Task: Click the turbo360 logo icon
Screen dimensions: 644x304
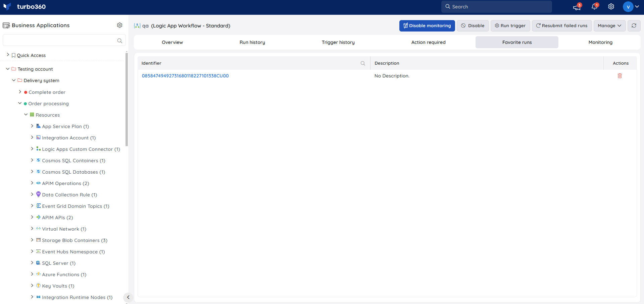Action: (7, 7)
